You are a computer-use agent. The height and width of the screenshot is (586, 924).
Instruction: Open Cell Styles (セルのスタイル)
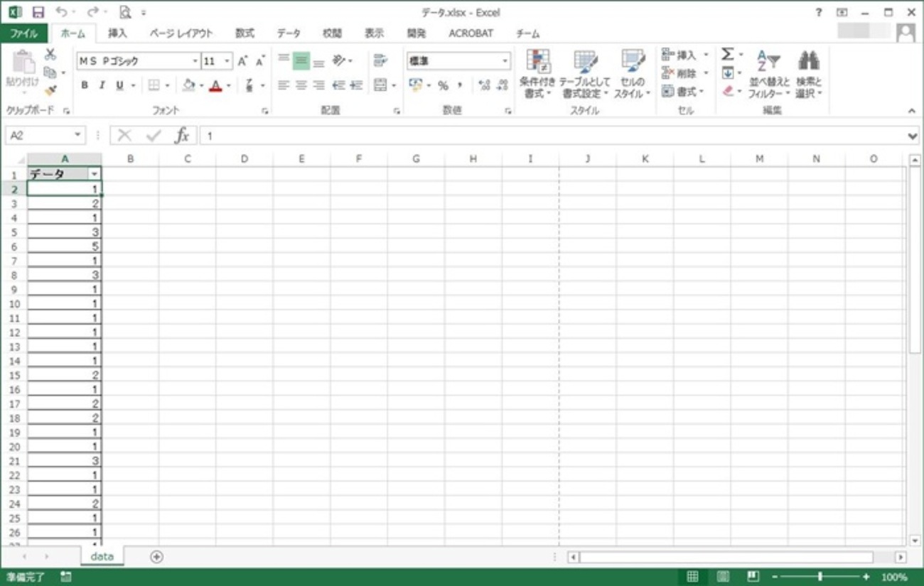[633, 74]
